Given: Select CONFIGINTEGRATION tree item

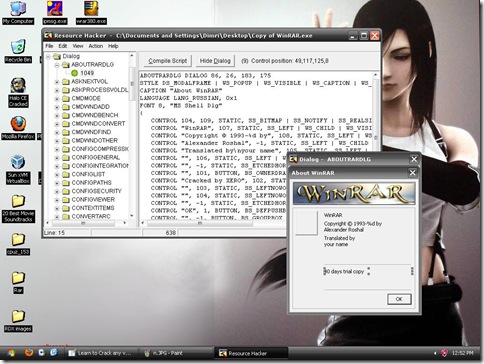Looking at the screenshot, I should pyautogui.click(x=100, y=166).
